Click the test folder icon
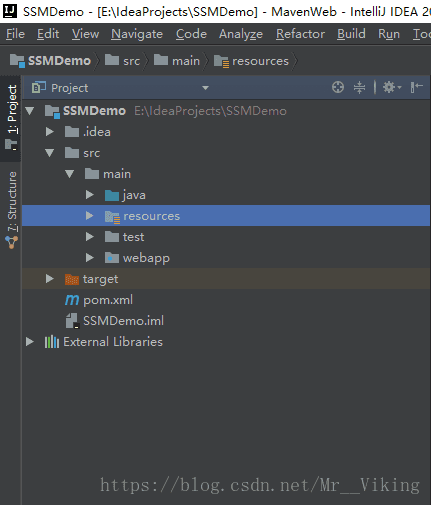The width and height of the screenshot is (431, 505). [112, 237]
